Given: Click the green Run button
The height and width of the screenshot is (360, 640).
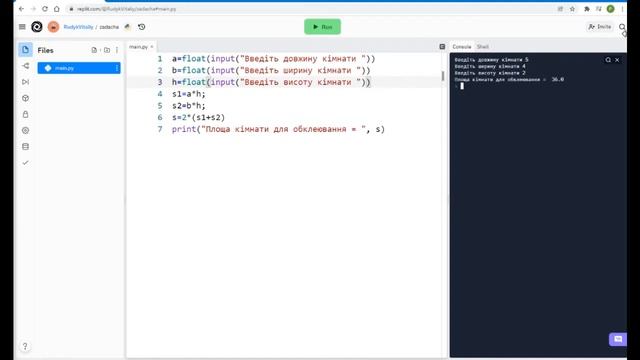Looking at the screenshot, I should tap(322, 27).
